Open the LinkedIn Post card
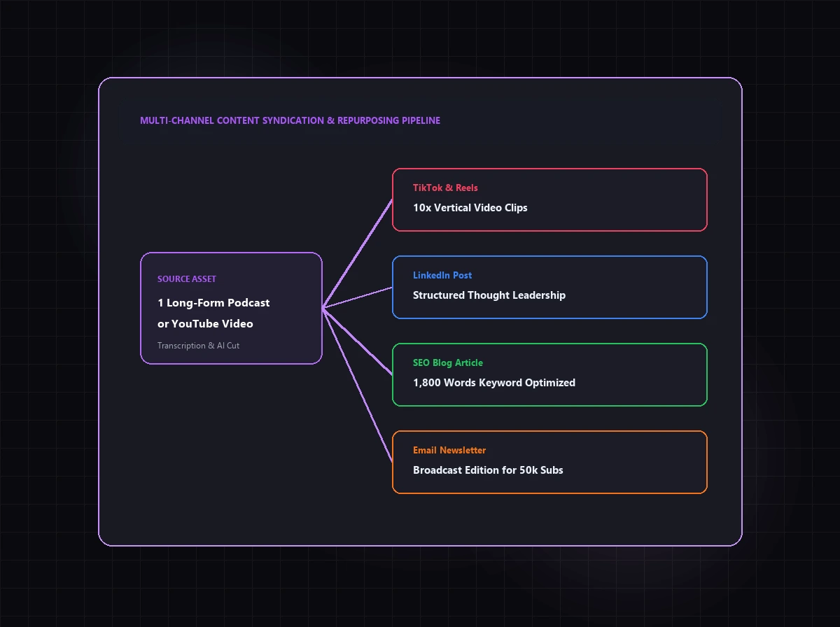Image resolution: width=840 pixels, height=627 pixels. click(x=549, y=287)
